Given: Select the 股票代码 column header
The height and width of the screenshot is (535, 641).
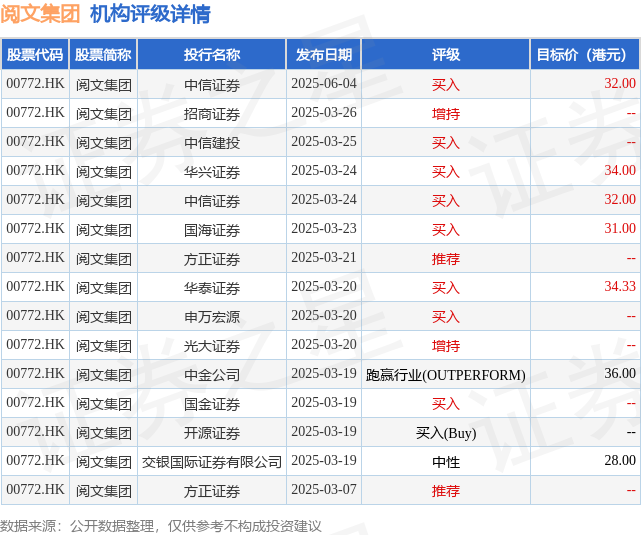Looking at the screenshot, I should coord(35,54).
